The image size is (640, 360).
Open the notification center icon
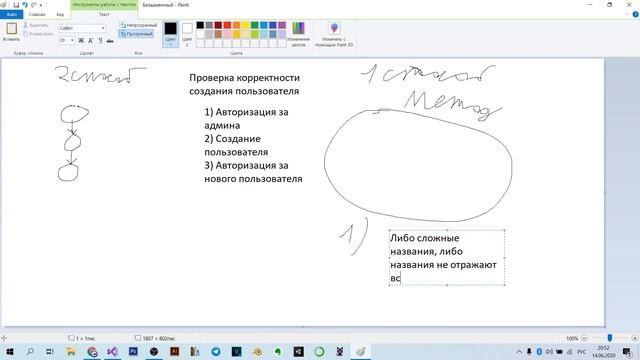point(627,351)
